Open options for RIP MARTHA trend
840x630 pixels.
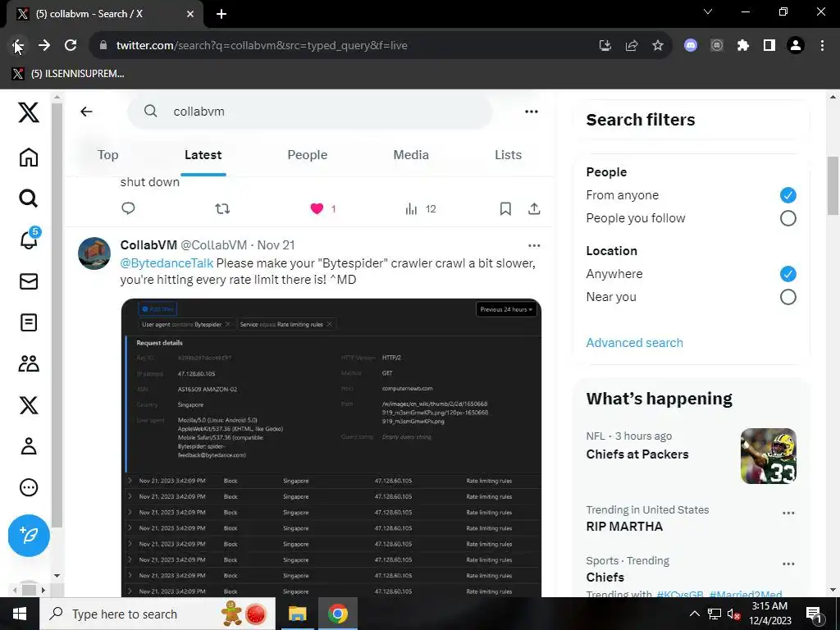pos(788,514)
